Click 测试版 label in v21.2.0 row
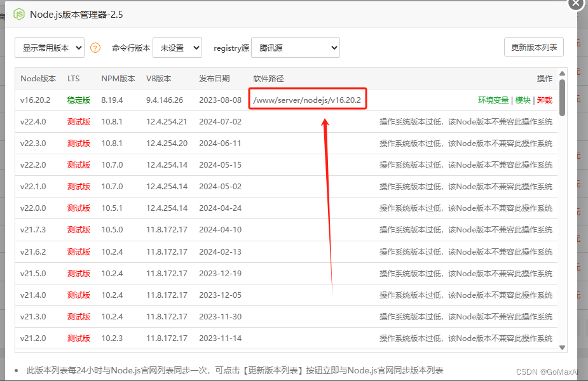Image resolution: width=588 pixels, height=381 pixels. click(x=79, y=338)
